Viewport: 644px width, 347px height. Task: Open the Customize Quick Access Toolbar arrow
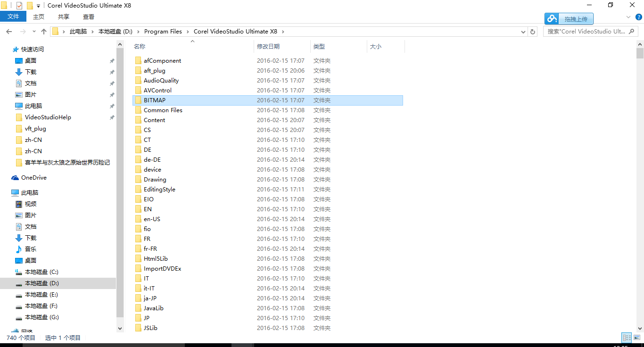(x=38, y=6)
